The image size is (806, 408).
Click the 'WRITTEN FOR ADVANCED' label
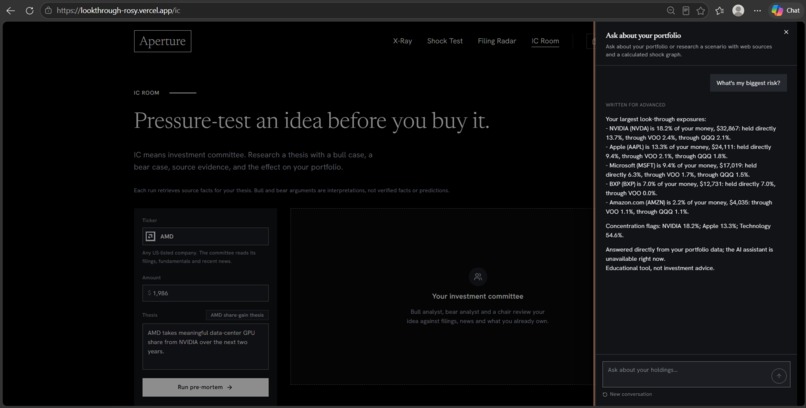tap(635, 105)
